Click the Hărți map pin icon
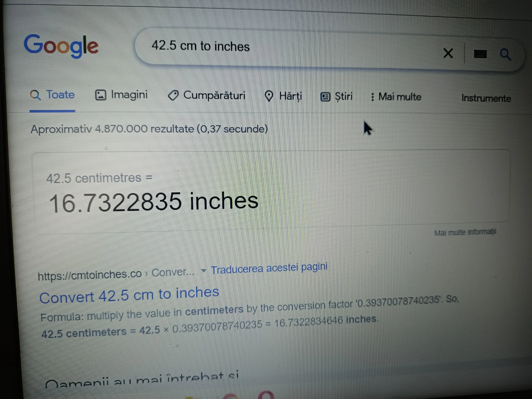Viewport: 532px width, 399px height. coord(269,96)
